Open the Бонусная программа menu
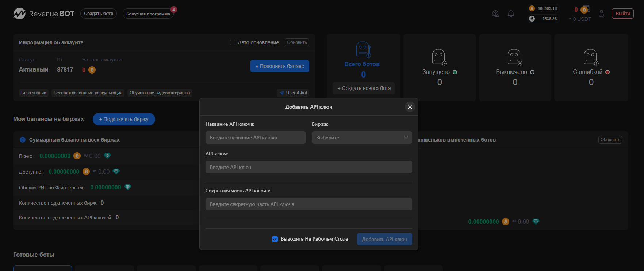This screenshot has height=271, width=644. pos(148,14)
